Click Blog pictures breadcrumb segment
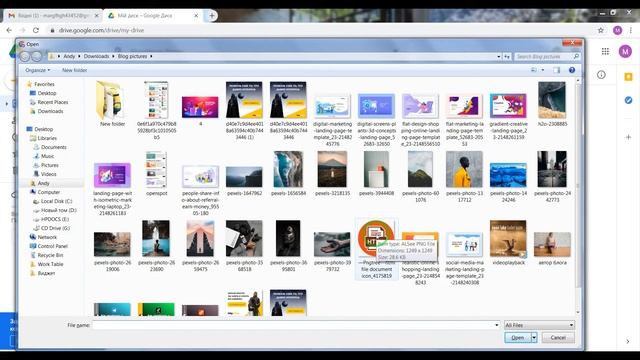Screen dimensions: 640x360 click(132, 56)
